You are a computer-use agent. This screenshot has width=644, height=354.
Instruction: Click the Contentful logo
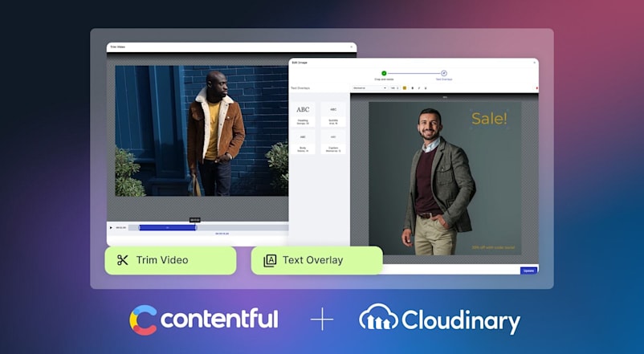coord(204,320)
